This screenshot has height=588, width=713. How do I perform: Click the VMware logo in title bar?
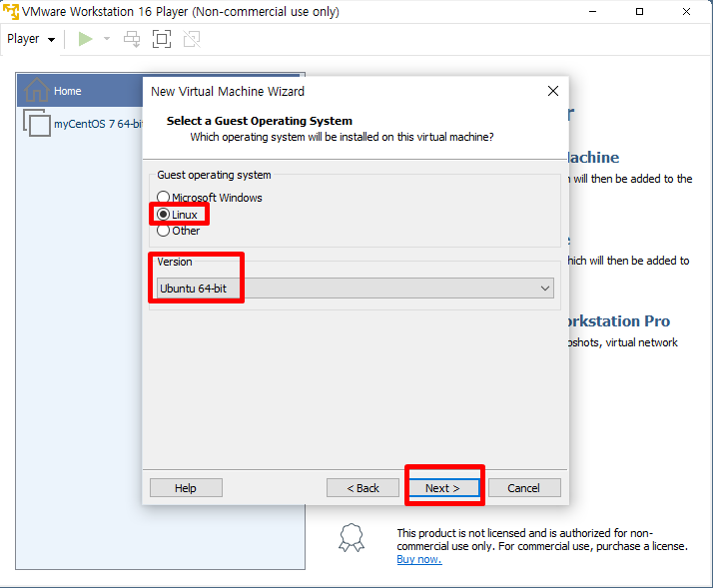pyautogui.click(x=11, y=11)
